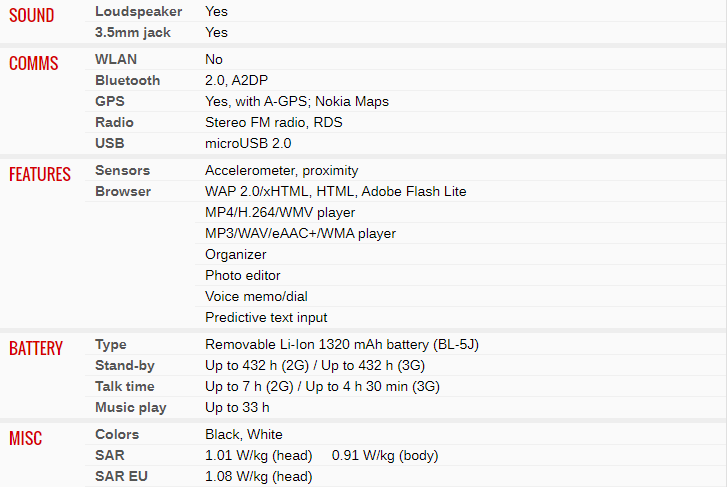Select the Bluetooth spec label
The width and height of the screenshot is (727, 487).
(127, 80)
